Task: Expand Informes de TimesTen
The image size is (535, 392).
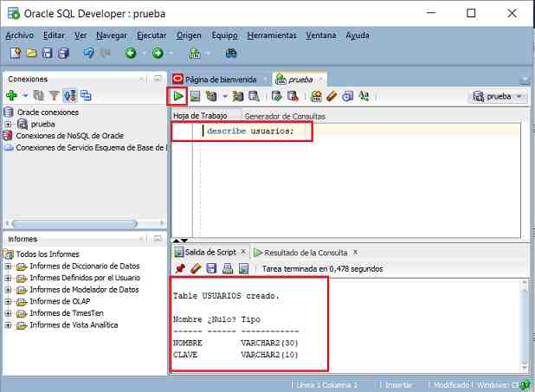Action: 8,313
